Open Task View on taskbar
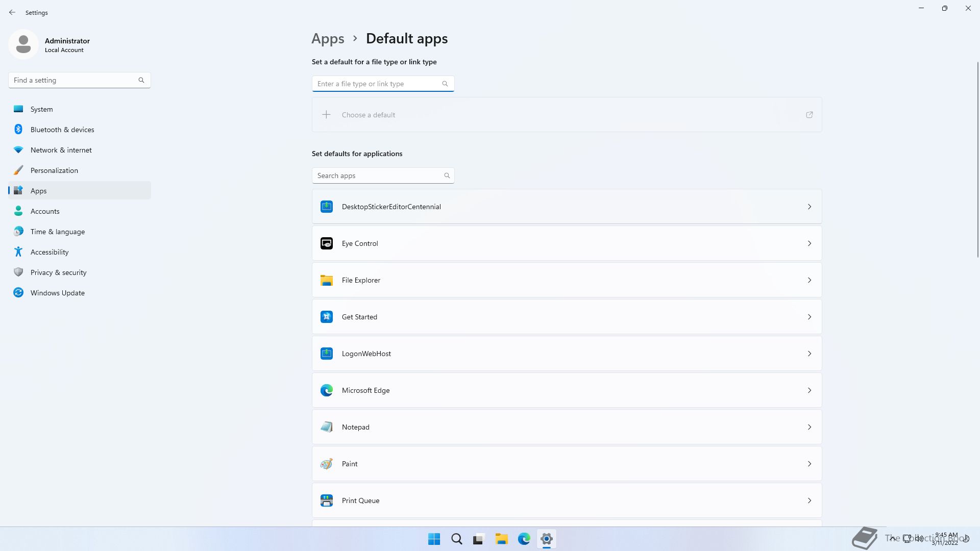This screenshot has width=980, height=551. (479, 539)
